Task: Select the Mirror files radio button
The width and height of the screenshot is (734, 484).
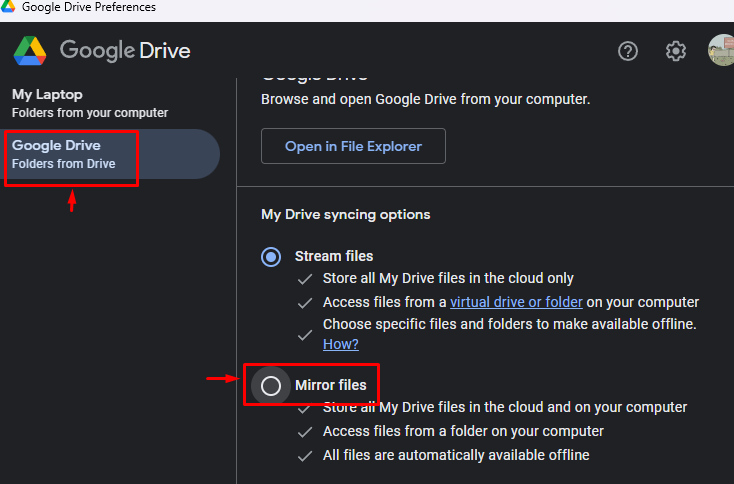Action: tap(271, 386)
